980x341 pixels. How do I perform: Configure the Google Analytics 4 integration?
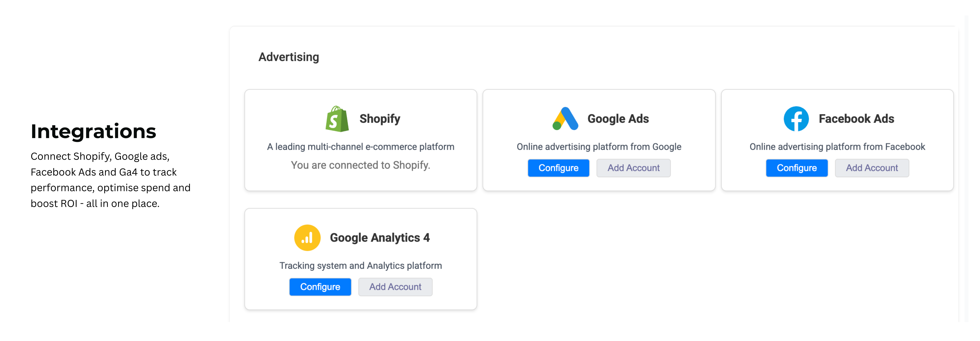320,287
